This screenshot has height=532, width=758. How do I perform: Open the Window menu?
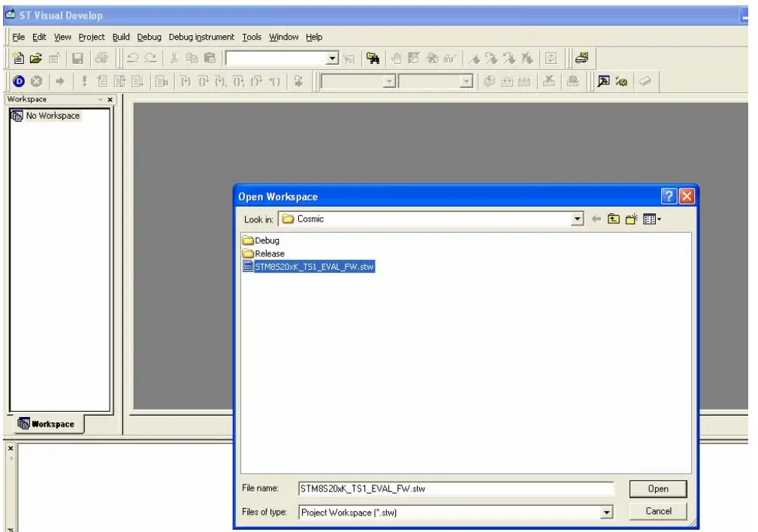[284, 38]
